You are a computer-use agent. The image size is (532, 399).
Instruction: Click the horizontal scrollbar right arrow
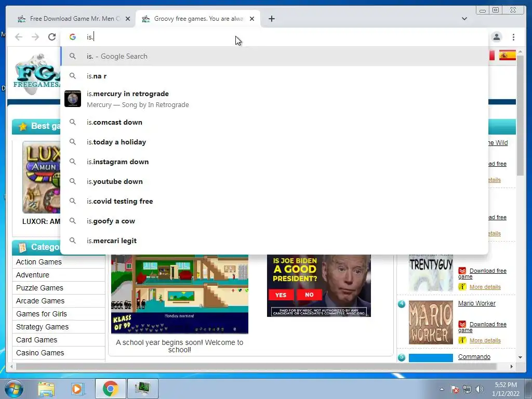pyautogui.click(x=512, y=366)
